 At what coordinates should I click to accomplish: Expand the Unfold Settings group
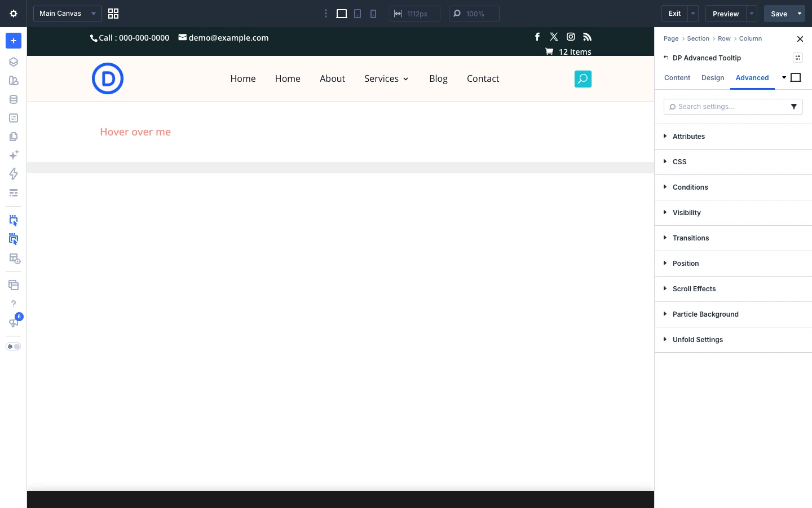[x=733, y=340]
